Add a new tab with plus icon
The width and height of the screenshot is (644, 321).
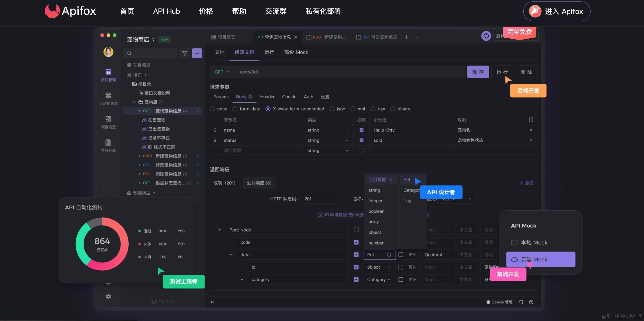pyautogui.click(x=407, y=37)
